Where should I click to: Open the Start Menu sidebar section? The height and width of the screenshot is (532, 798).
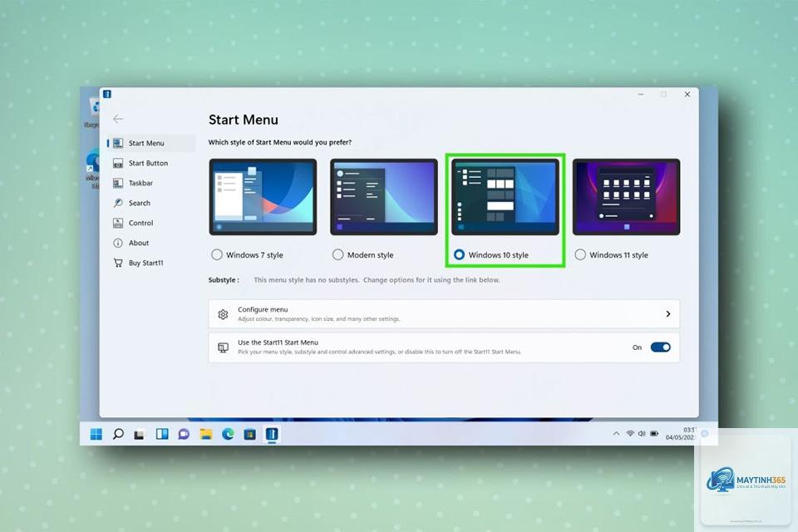click(x=151, y=143)
